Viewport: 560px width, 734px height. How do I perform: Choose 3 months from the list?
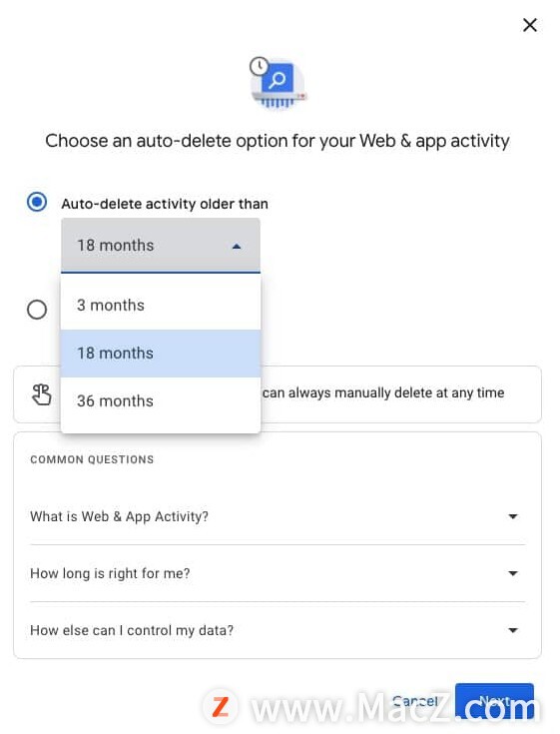click(161, 306)
